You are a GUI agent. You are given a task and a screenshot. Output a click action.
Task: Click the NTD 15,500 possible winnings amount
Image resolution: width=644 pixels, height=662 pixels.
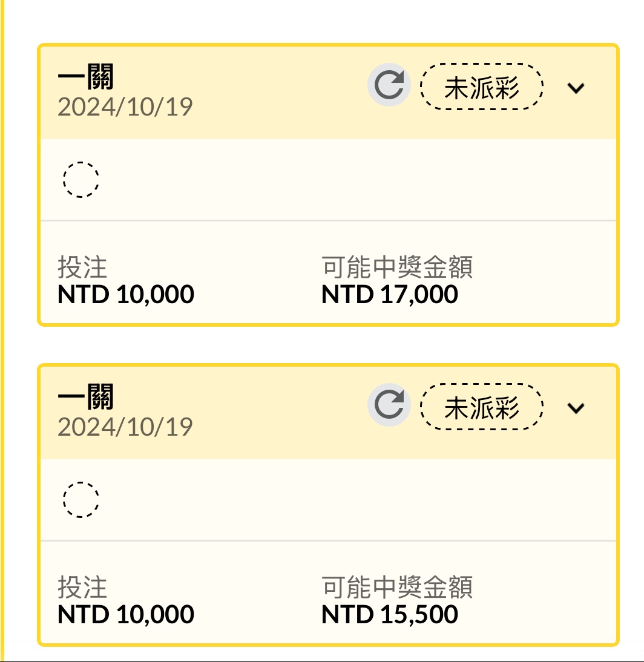tap(390, 615)
